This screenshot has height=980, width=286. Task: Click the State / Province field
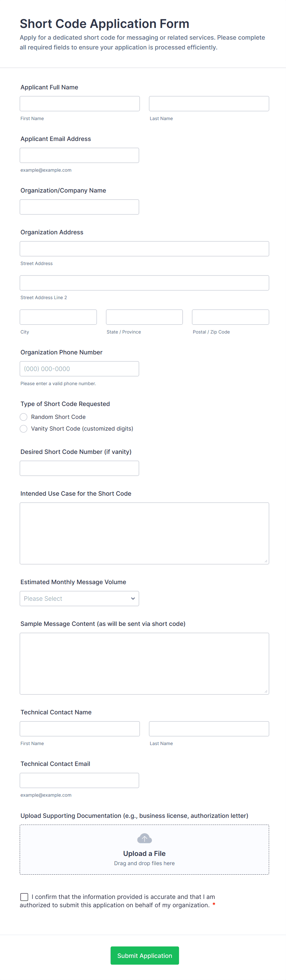click(144, 317)
